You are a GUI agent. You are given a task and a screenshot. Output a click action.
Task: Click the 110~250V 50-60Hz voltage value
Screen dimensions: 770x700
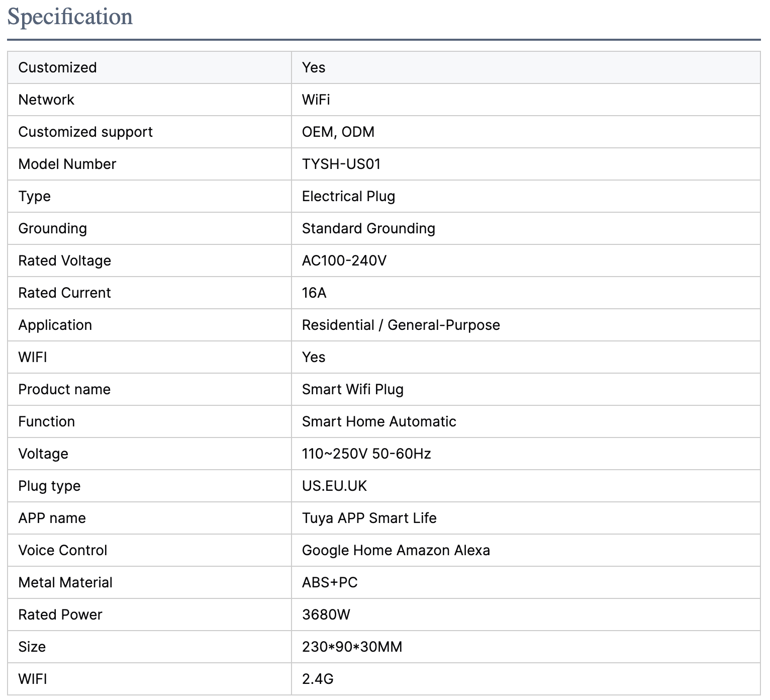pyautogui.click(x=366, y=454)
